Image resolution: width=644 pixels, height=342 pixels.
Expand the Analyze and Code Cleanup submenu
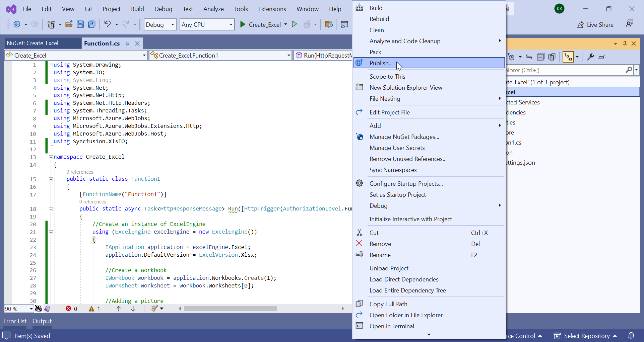[x=429, y=41]
